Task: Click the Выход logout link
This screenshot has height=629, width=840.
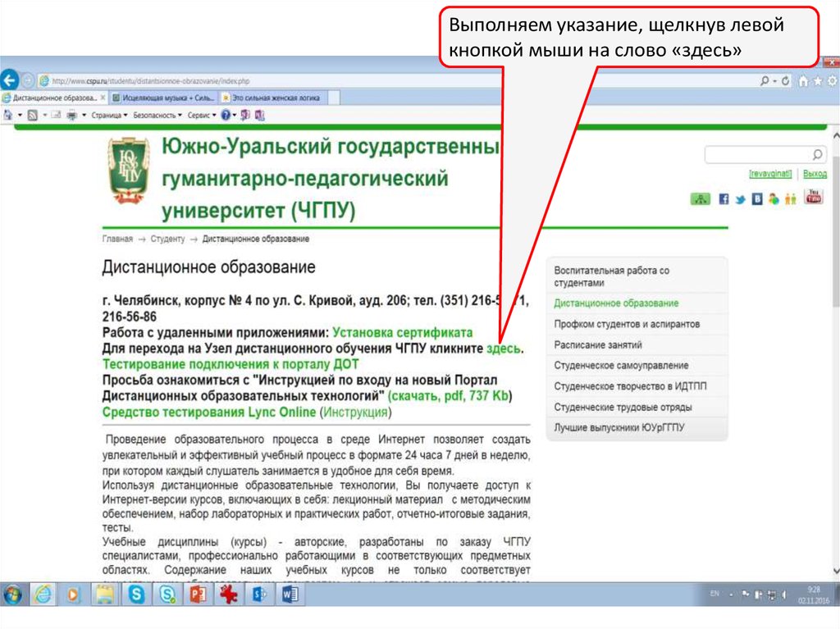Action: [815, 174]
